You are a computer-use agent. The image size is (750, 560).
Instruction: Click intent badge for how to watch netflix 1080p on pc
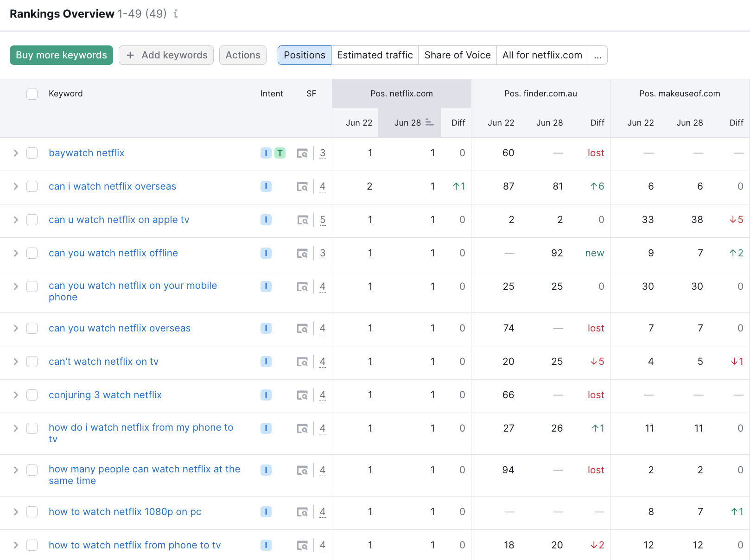266,512
